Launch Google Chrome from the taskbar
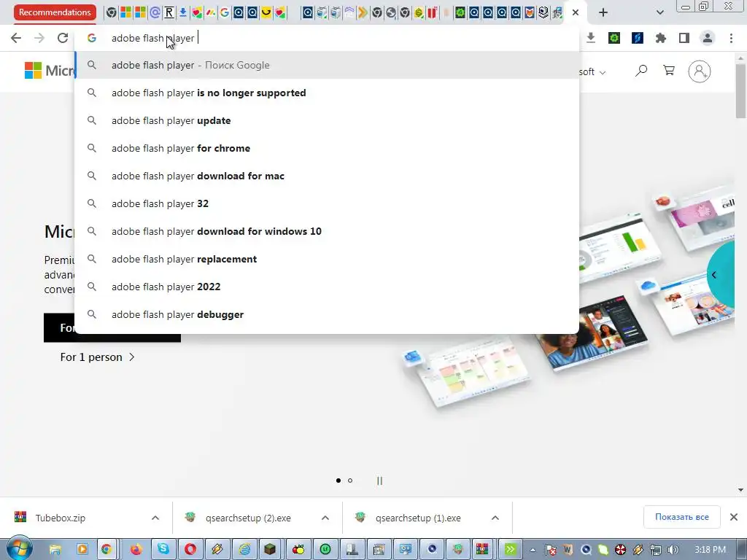This screenshot has width=747, height=560. (106, 550)
